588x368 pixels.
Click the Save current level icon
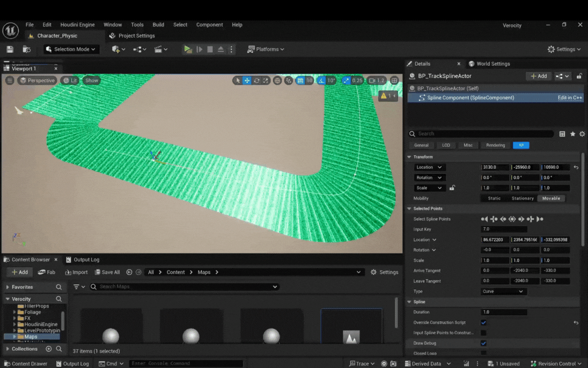point(10,49)
